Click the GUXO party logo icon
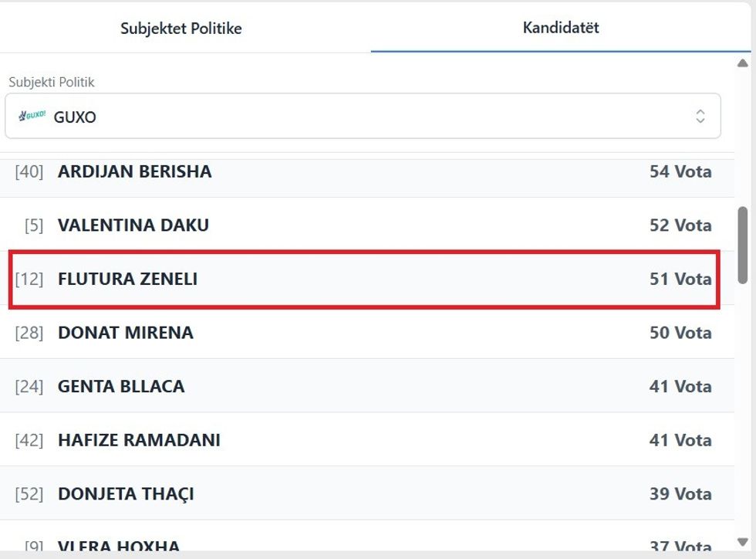This screenshot has width=756, height=559. click(32, 116)
